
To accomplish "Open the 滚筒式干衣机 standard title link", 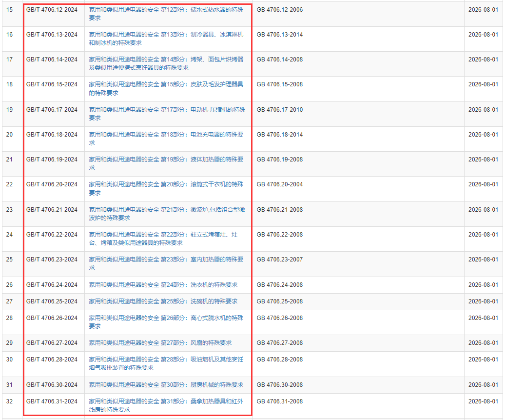I will tap(166, 184).
